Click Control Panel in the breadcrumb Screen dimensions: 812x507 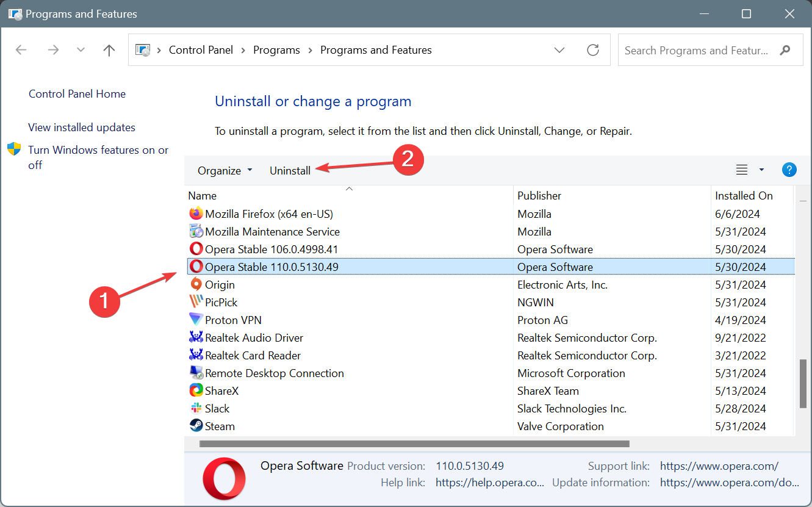[201, 50]
